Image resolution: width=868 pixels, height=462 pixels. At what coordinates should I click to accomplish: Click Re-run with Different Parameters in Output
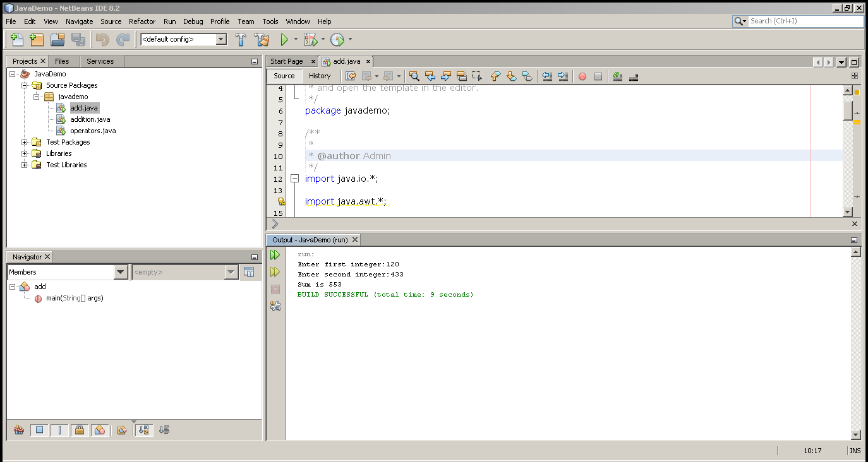coord(275,272)
